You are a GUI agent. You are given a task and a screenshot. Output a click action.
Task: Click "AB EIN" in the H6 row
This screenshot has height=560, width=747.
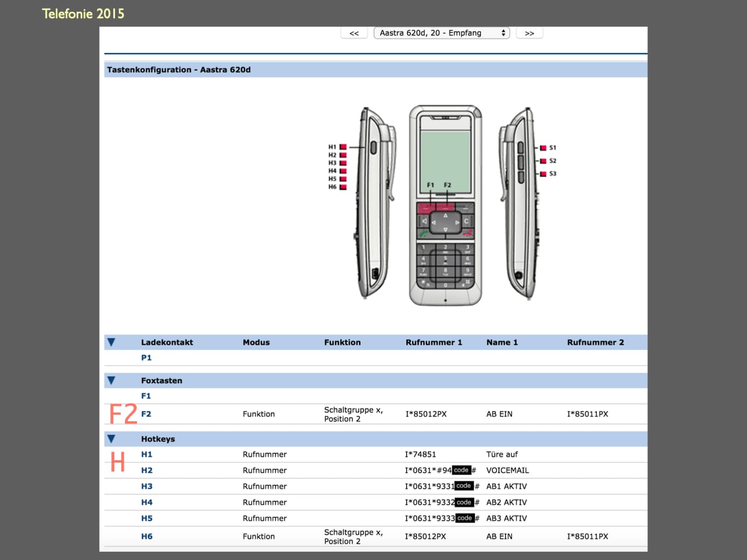click(x=500, y=537)
